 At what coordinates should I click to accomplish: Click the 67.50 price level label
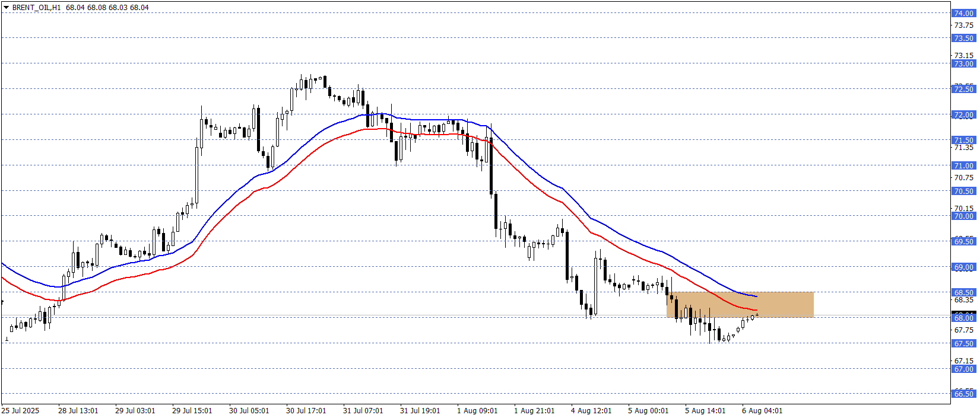(963, 343)
